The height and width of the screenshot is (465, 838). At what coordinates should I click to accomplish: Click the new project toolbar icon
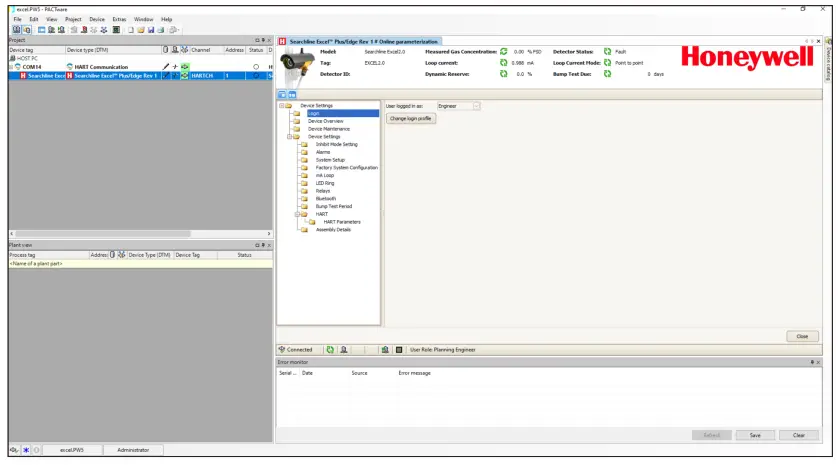click(130, 30)
